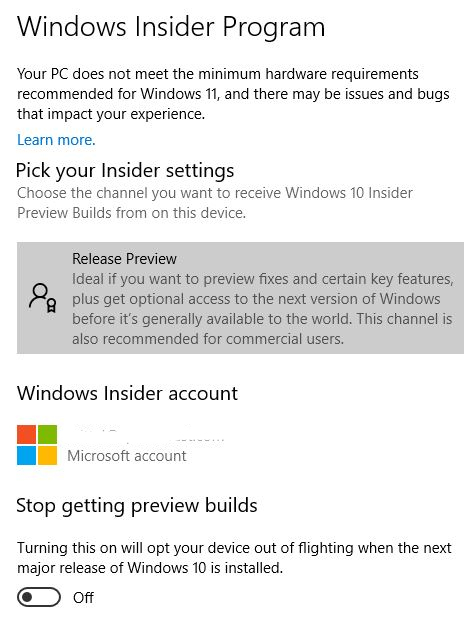476x643 pixels.
Task: Click the blurred account email address
Action: pos(148,435)
